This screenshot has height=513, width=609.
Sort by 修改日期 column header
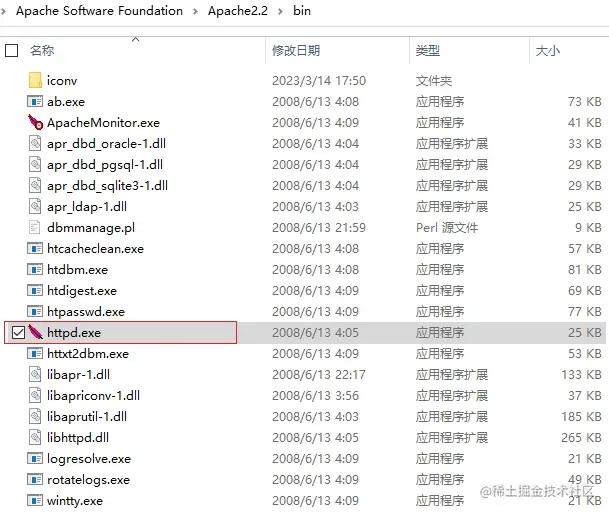pyautogui.click(x=296, y=50)
